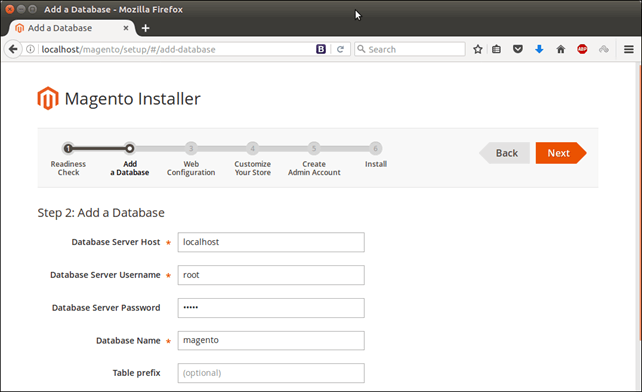This screenshot has width=642, height=392.
Task: Click the Magento logo
Action: pyautogui.click(x=48, y=98)
